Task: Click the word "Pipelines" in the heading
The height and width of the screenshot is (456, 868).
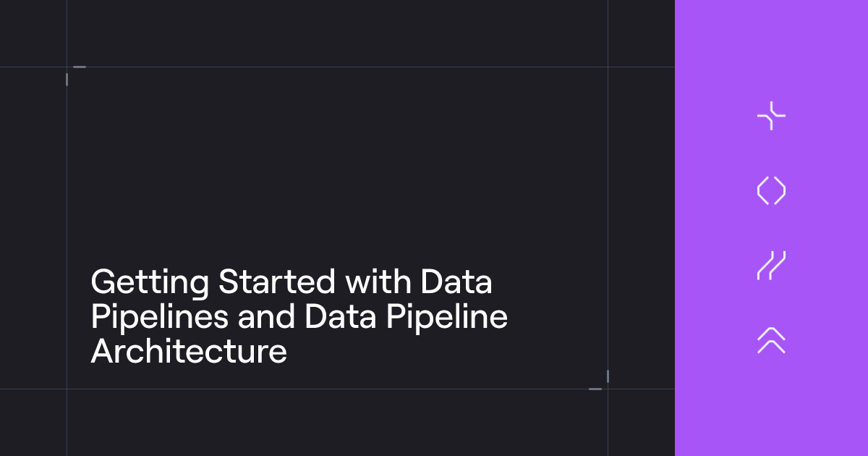Action: click(158, 318)
